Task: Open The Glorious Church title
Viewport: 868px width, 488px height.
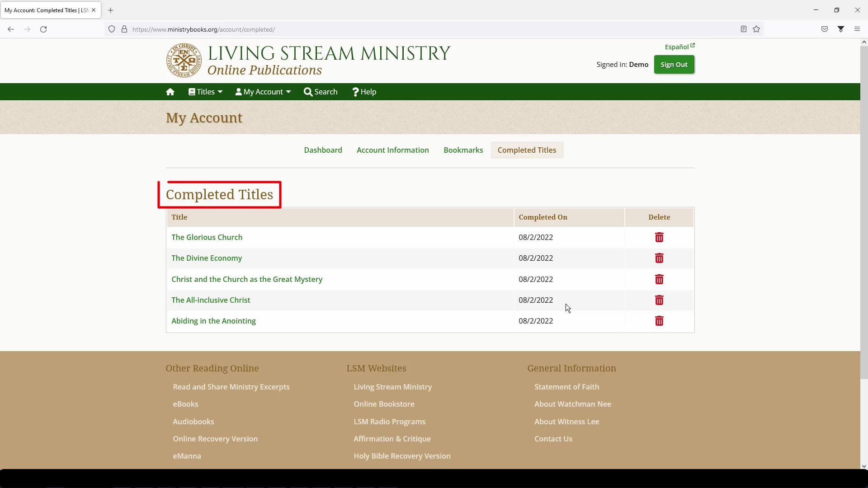Action: click(207, 237)
